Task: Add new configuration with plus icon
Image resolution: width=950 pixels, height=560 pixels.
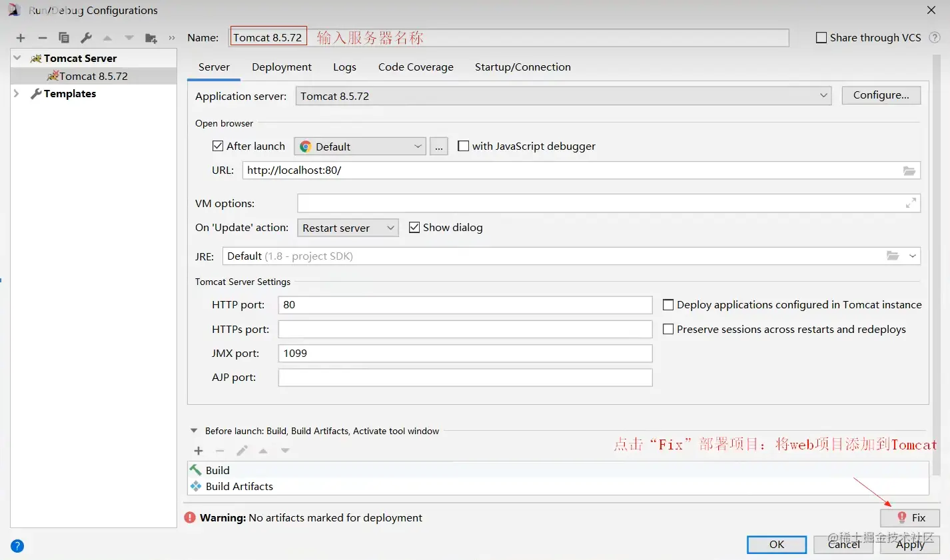Action: (21, 38)
